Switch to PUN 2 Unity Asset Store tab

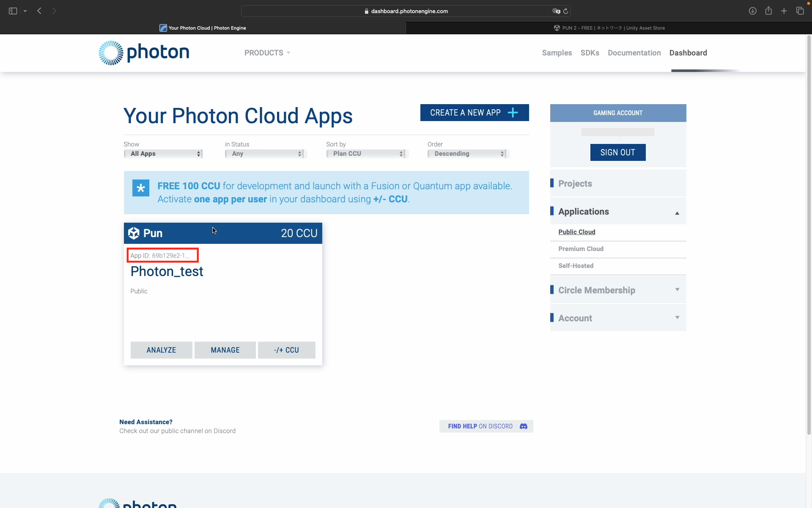pyautogui.click(x=609, y=28)
